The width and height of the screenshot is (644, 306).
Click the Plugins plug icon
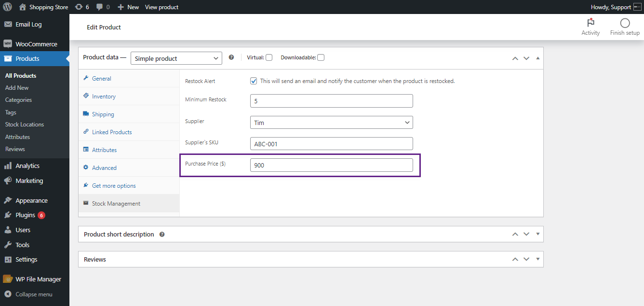click(x=8, y=215)
